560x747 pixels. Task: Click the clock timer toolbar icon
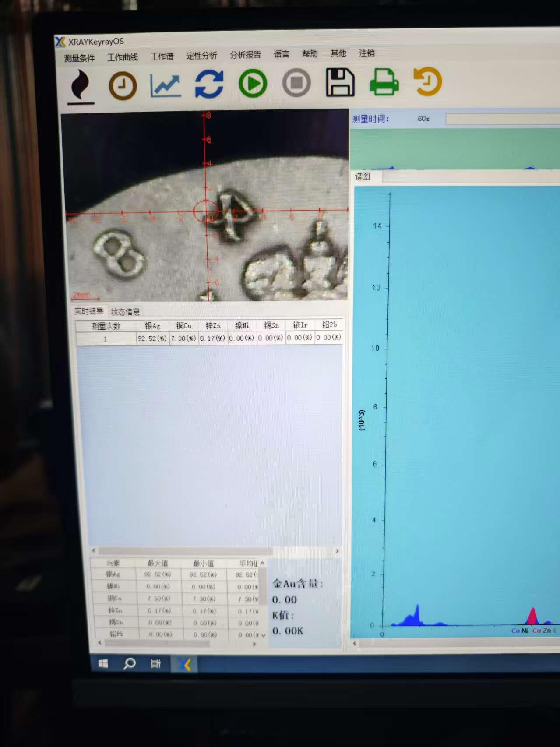(123, 86)
